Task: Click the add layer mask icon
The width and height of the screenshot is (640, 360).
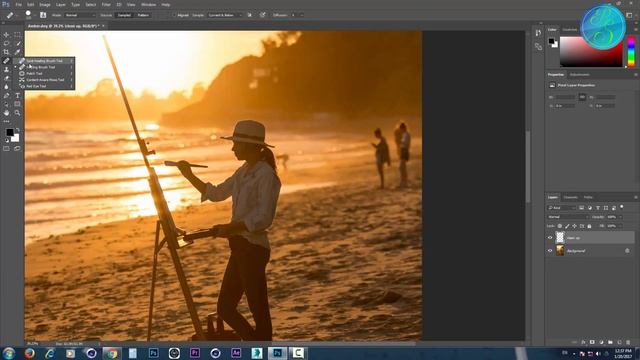Action: point(592,342)
